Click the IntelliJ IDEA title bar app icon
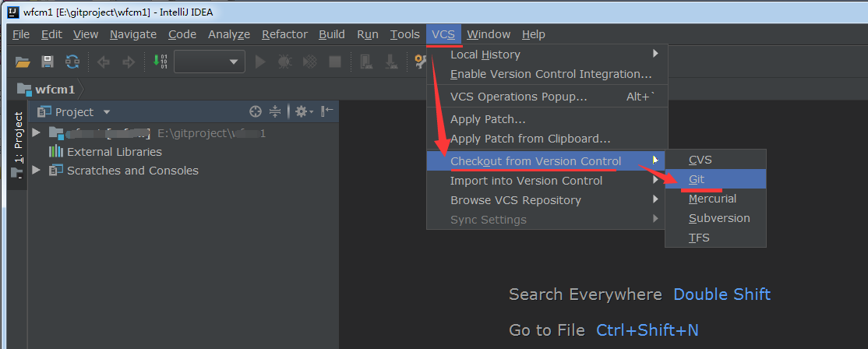This screenshot has height=349, width=868. 13,11
